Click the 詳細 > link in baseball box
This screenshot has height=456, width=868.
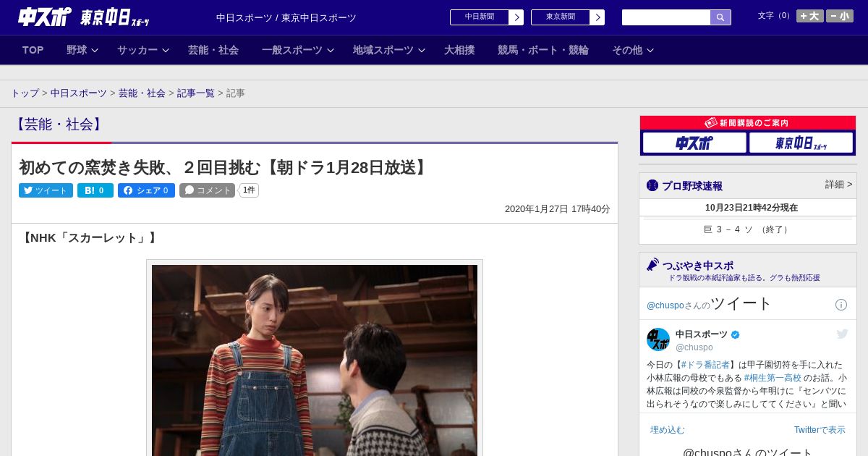click(838, 185)
